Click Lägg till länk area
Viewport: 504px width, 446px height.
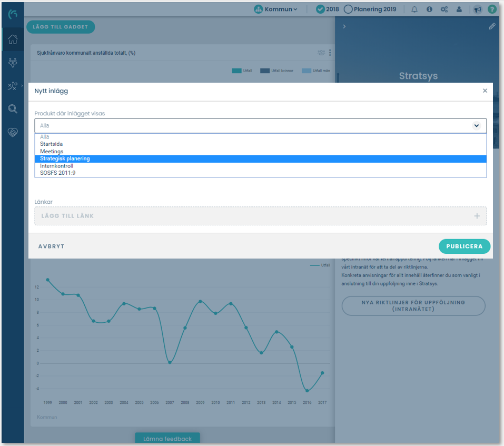click(260, 216)
